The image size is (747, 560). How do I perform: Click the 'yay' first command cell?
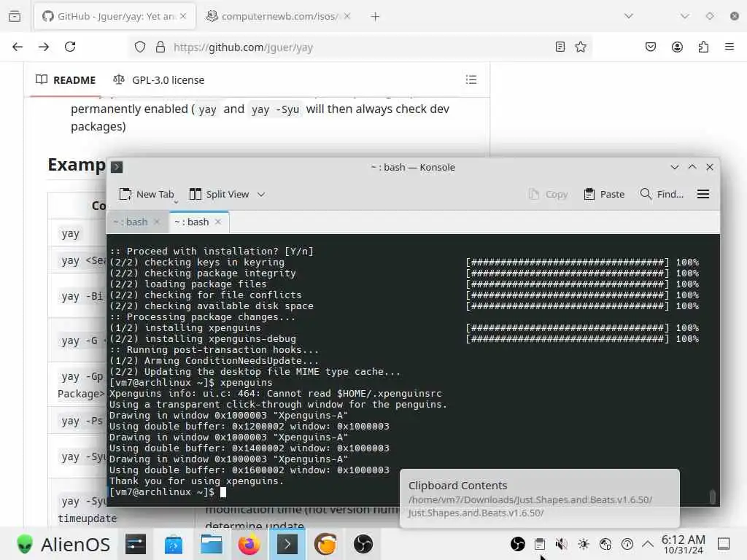[71, 234]
